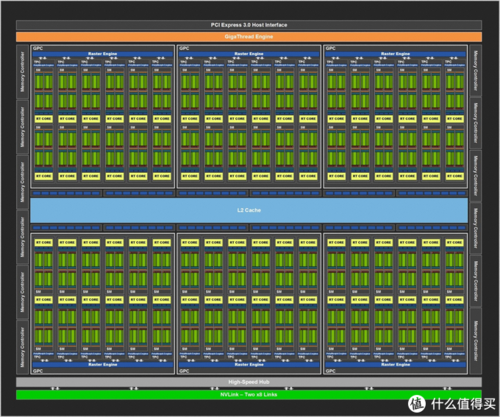Click the GPC label of bottom-right cluster
The height and width of the screenshot is (417, 500).
click(330, 371)
